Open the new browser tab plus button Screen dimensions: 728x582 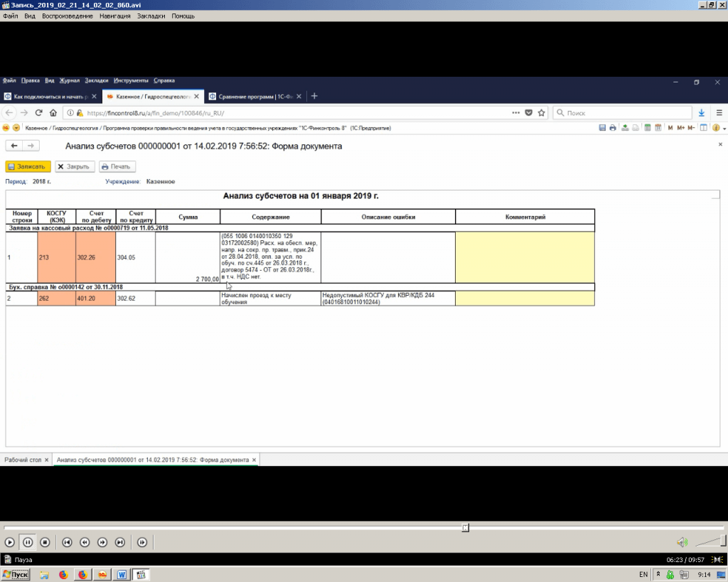tap(315, 96)
